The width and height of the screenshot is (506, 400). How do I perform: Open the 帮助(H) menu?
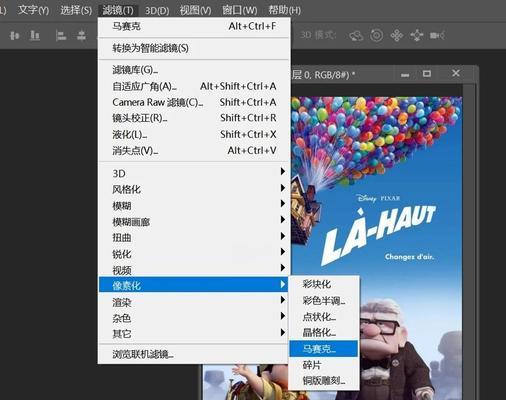pyautogui.click(x=285, y=10)
